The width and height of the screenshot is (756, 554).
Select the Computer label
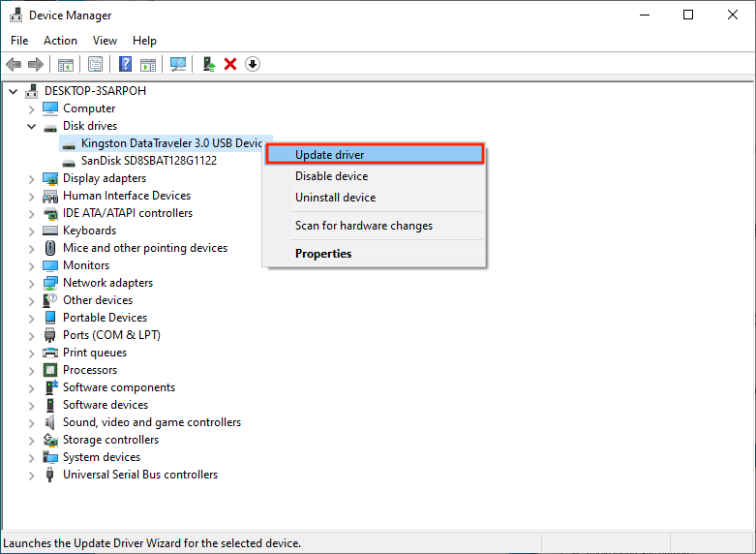[x=89, y=108]
